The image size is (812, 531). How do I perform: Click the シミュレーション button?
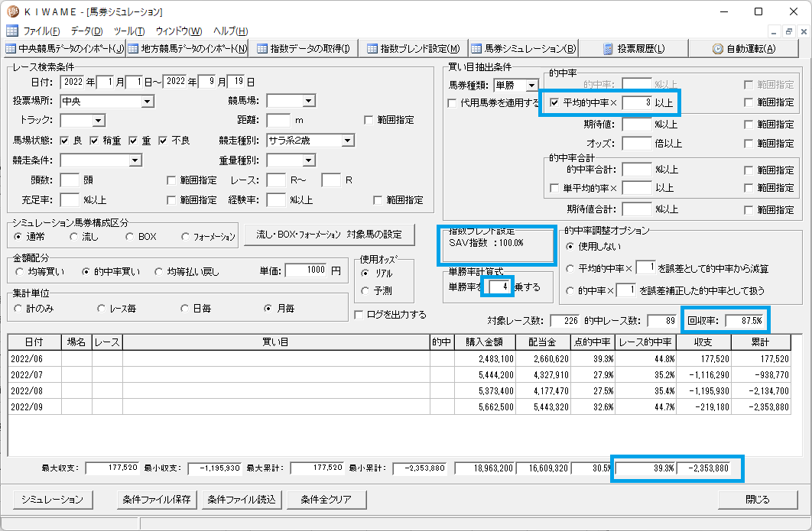click(x=52, y=500)
